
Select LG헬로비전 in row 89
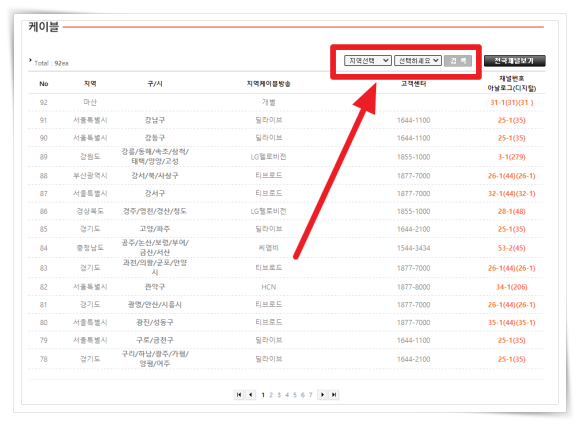[x=269, y=157]
